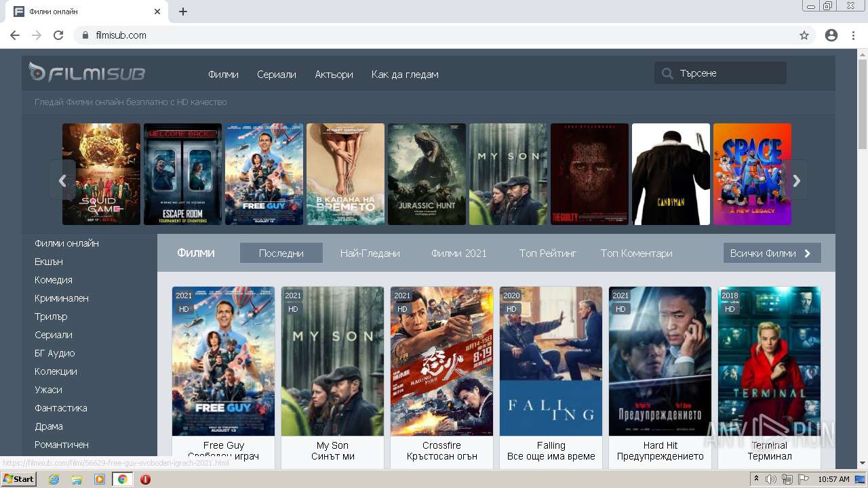
Task: Click the Всички Филми button
Action: click(x=772, y=253)
